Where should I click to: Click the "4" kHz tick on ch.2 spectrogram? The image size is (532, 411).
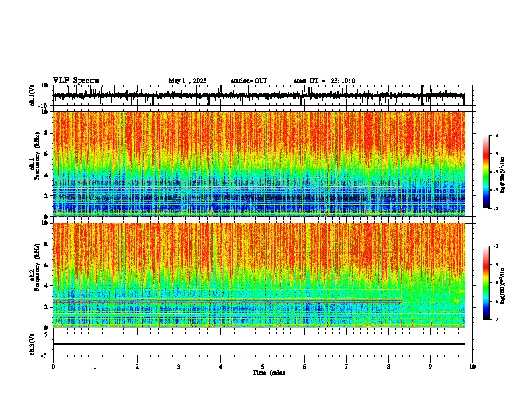pos(46,286)
